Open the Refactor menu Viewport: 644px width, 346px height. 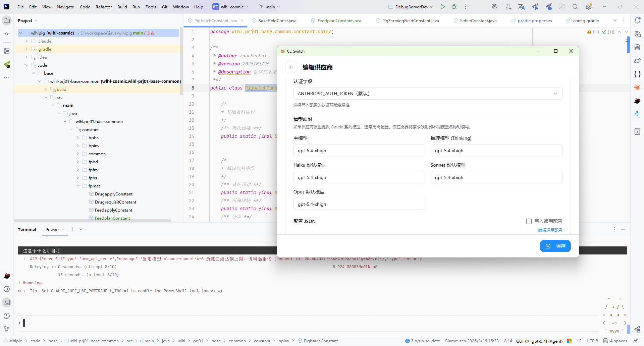click(x=104, y=7)
